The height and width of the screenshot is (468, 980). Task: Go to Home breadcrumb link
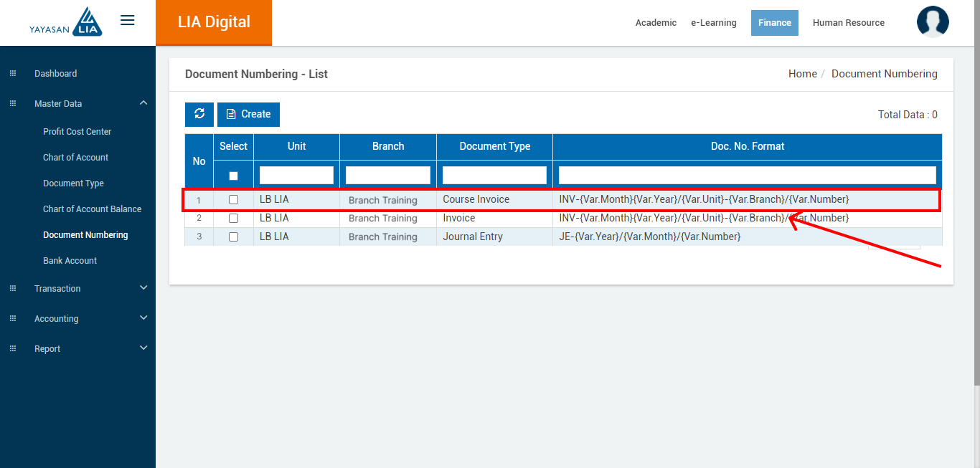(x=802, y=74)
